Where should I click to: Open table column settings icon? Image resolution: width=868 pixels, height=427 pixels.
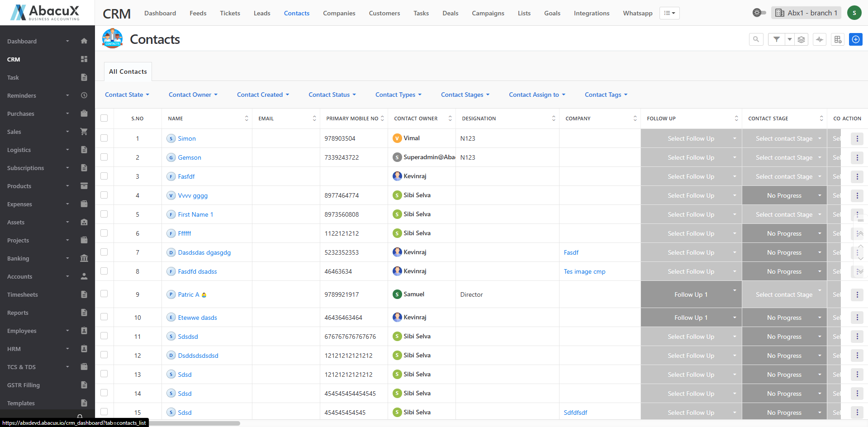click(x=838, y=39)
